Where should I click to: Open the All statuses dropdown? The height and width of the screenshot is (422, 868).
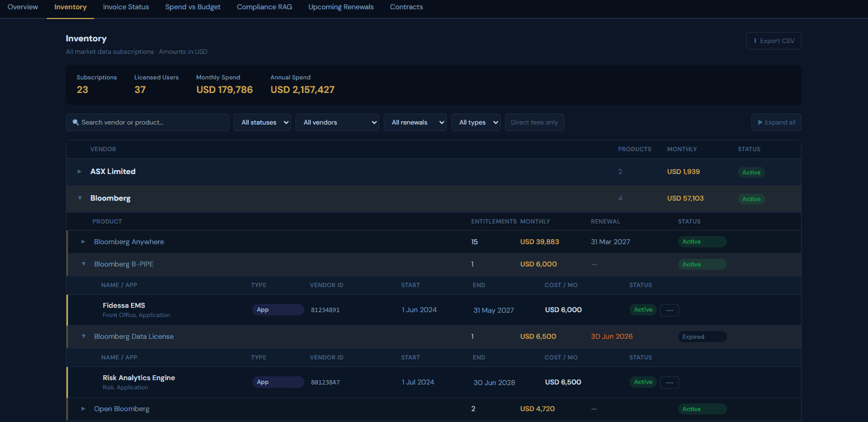(262, 122)
